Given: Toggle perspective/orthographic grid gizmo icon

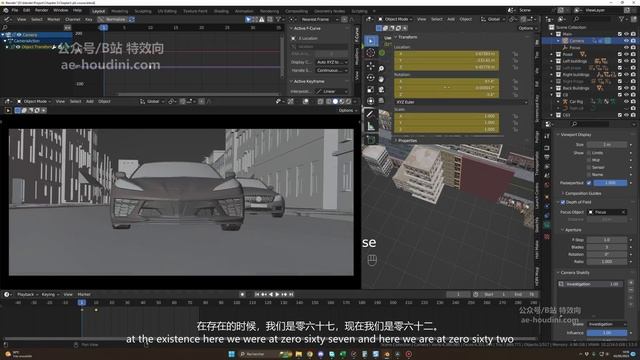Looking at the screenshot, I should pyautogui.click(x=381, y=100).
